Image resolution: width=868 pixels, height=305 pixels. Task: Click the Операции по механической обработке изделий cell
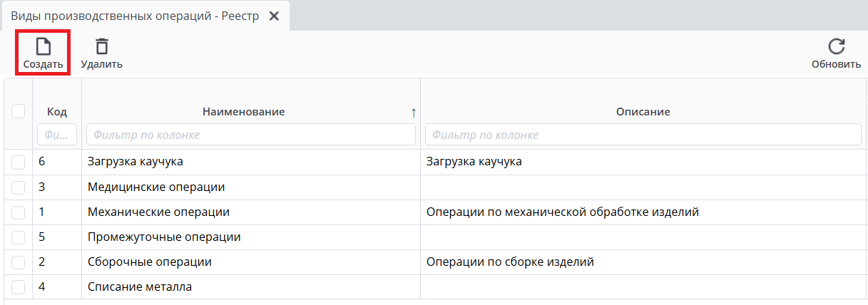pyautogui.click(x=562, y=212)
